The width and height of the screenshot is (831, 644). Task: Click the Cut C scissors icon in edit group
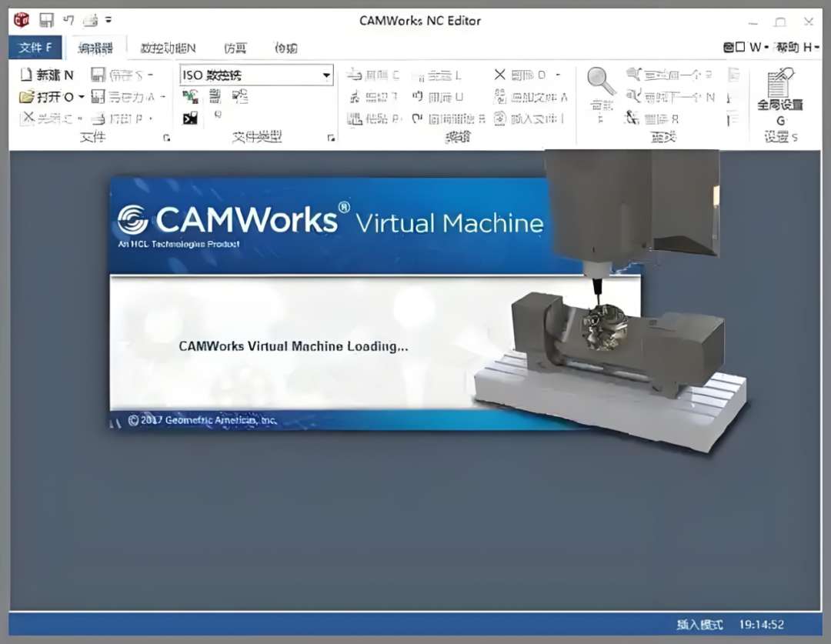click(x=354, y=75)
